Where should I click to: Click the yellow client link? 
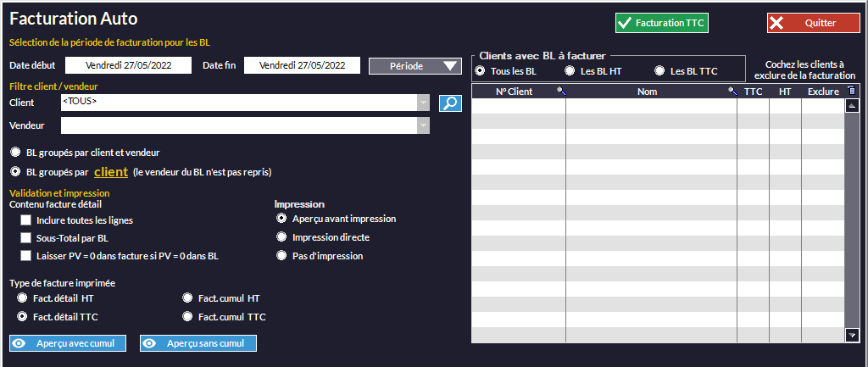pos(110,172)
